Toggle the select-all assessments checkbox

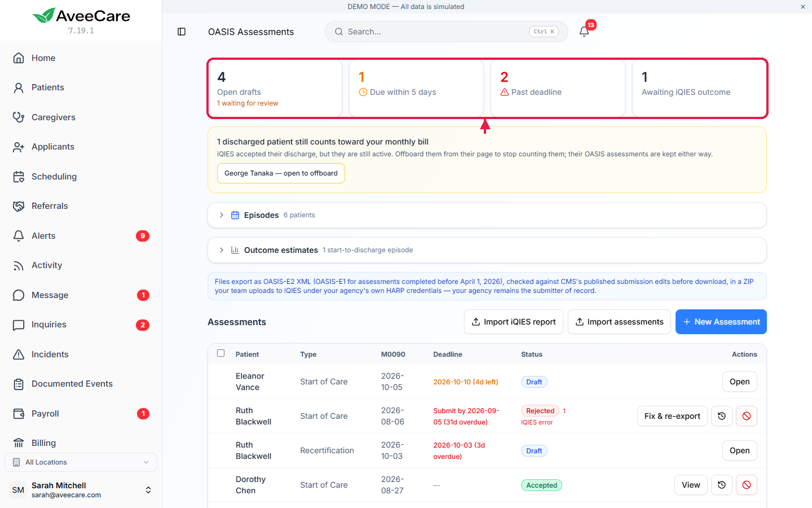coord(221,353)
